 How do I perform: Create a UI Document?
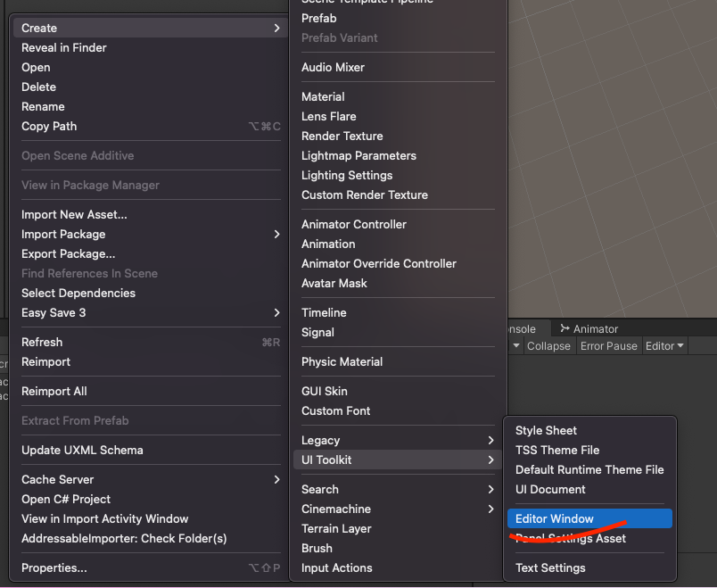click(x=589, y=490)
